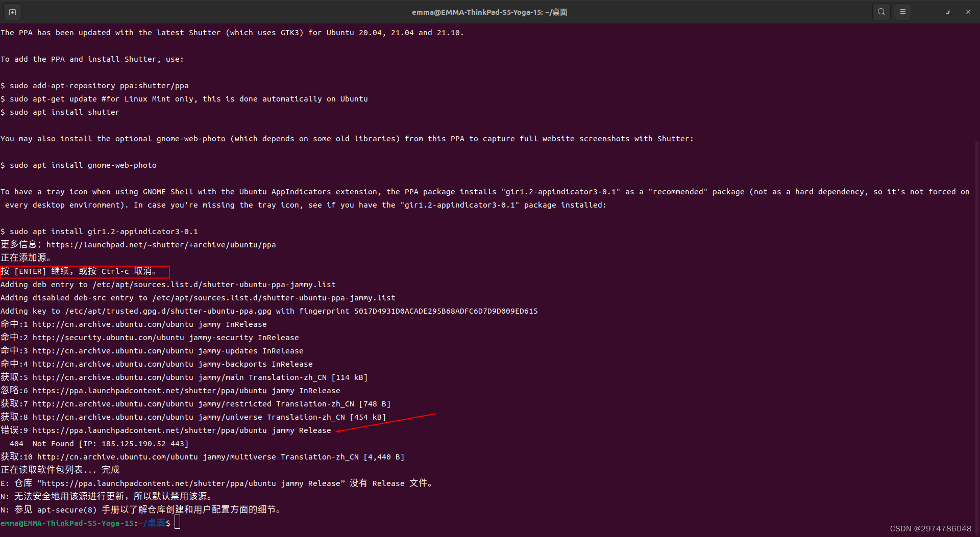
Task: Click the 忽略:6 launchpadcontent InRelease line
Action: (170, 391)
